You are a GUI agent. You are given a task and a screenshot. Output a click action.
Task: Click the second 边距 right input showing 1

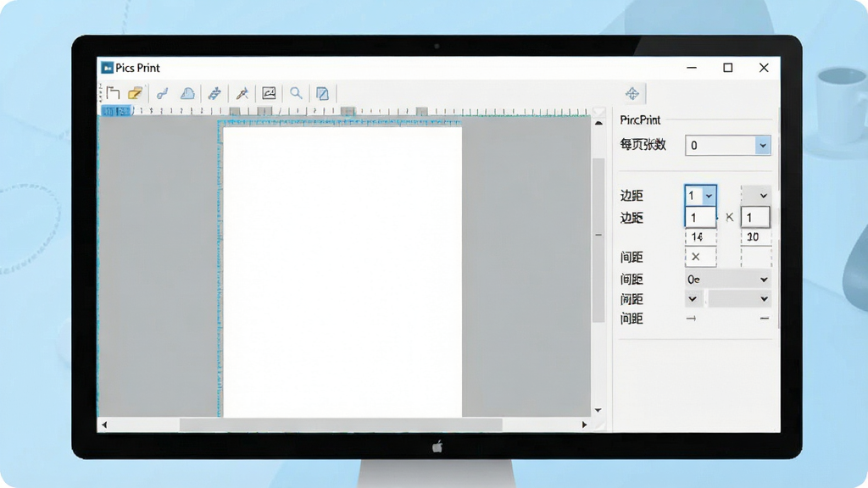[755, 218]
